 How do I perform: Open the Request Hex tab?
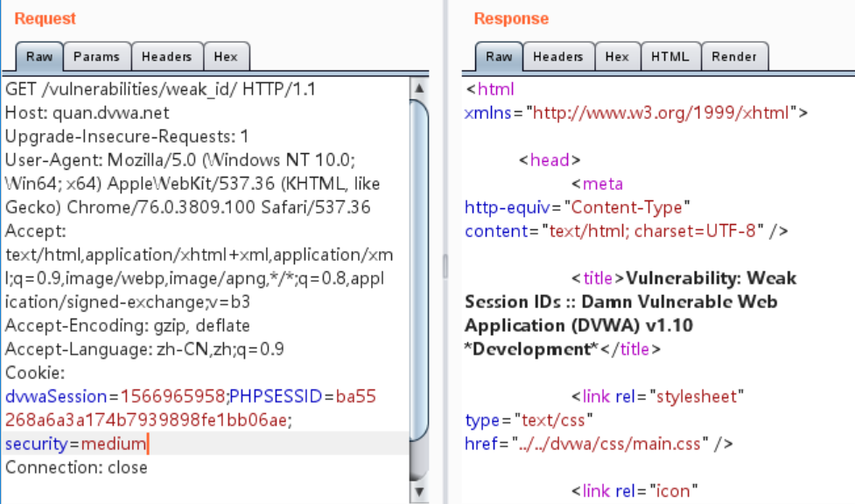point(226,57)
